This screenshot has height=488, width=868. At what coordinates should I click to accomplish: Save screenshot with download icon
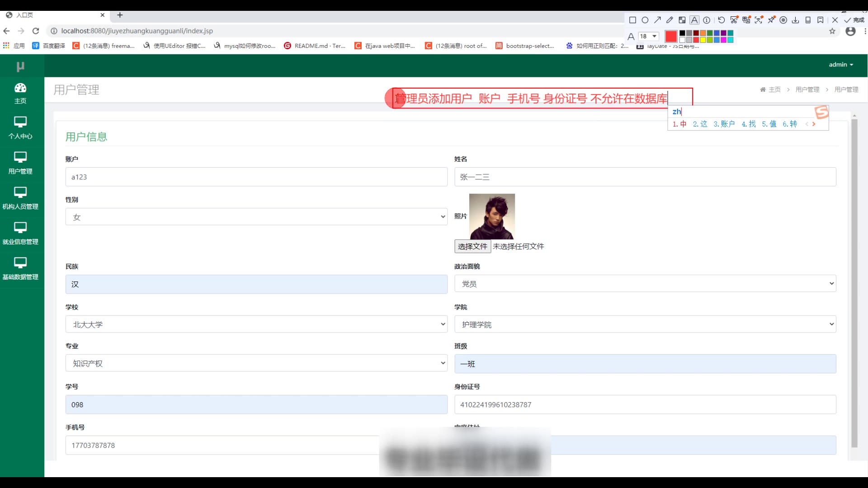795,20
